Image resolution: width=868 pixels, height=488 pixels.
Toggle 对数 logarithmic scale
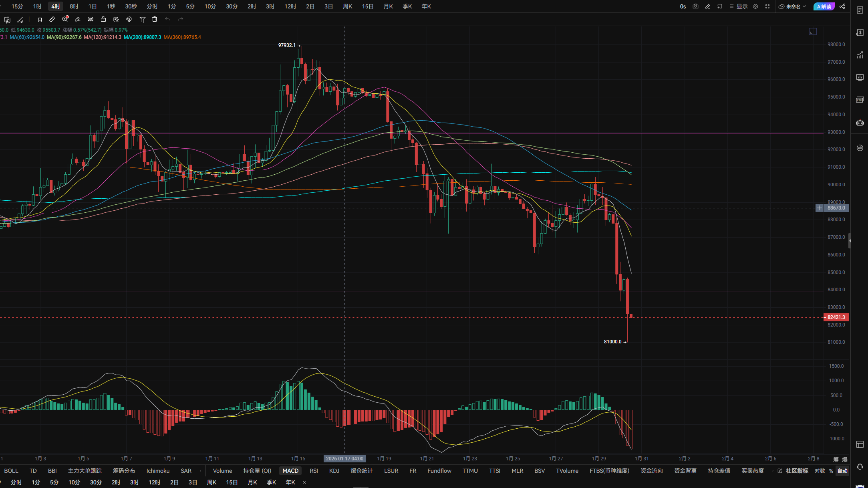(x=820, y=471)
